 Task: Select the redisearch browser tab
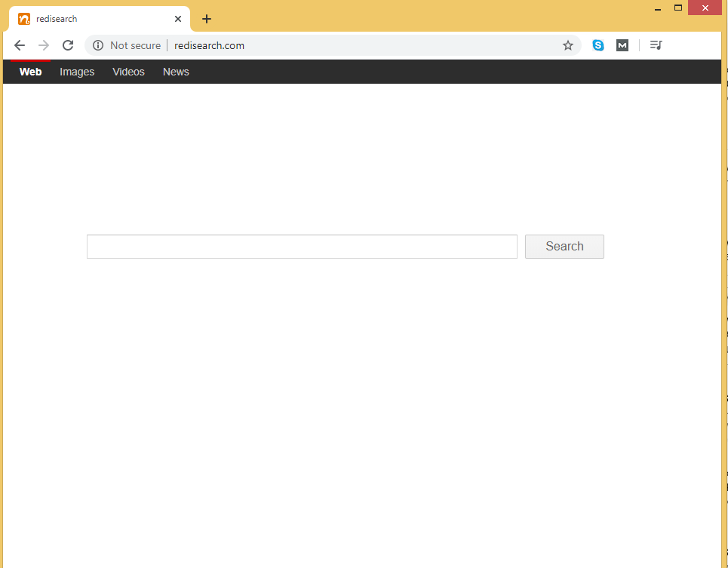click(100, 19)
